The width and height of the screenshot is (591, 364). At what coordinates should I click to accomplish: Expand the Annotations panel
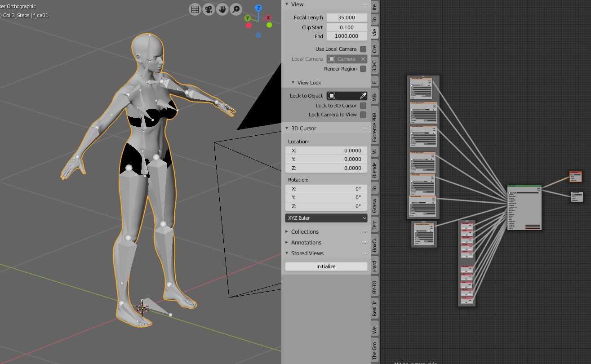pyautogui.click(x=287, y=243)
